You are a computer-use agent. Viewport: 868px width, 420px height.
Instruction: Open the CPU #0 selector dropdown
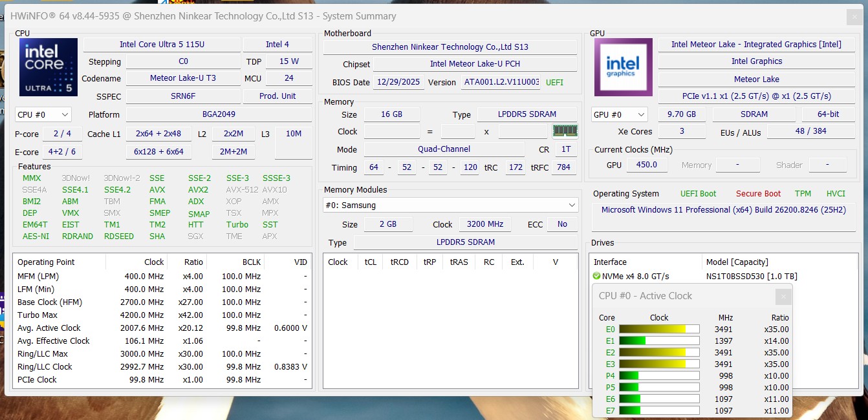(43, 114)
